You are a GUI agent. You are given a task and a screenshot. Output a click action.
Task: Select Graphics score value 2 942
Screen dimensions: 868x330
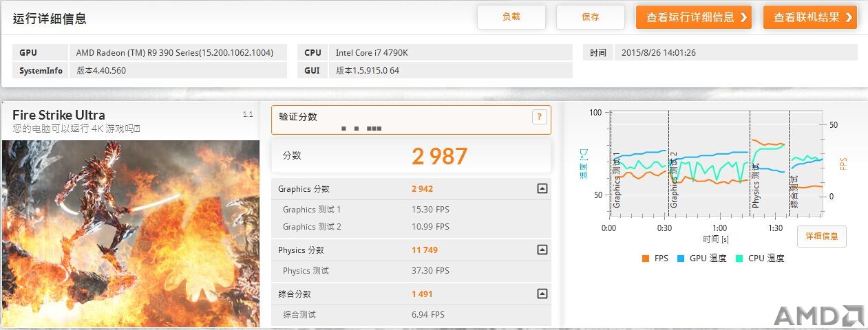[x=422, y=189]
